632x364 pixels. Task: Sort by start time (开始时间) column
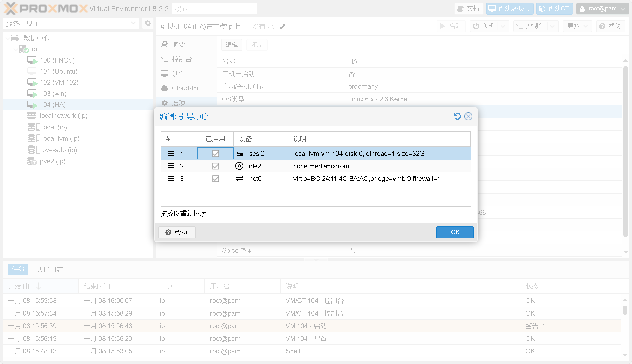click(x=41, y=286)
